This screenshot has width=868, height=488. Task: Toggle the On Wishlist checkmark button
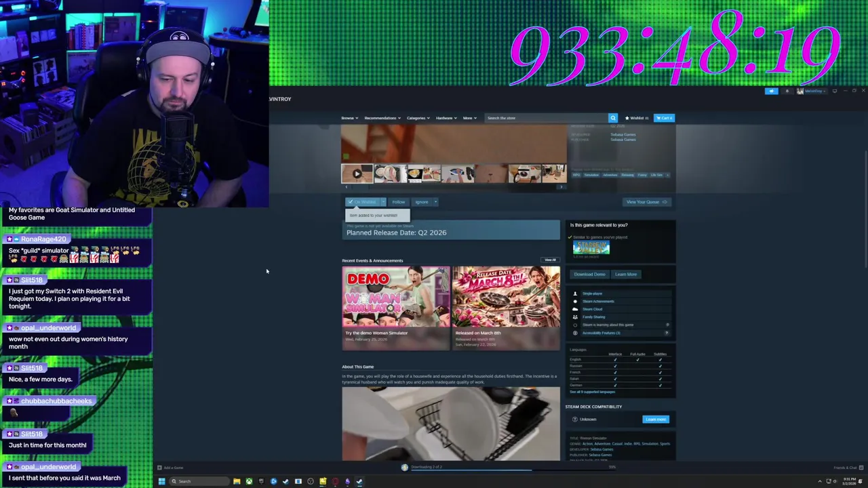tap(363, 202)
